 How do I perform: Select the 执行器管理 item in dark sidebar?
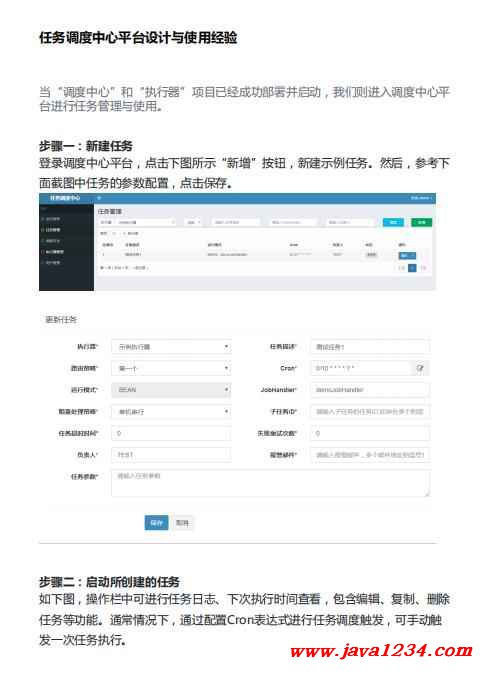point(54,251)
